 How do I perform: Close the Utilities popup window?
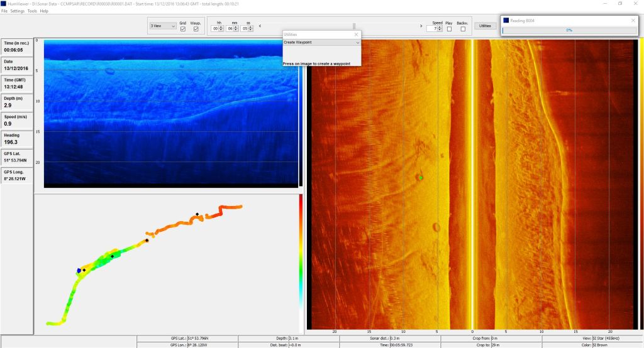[356, 35]
